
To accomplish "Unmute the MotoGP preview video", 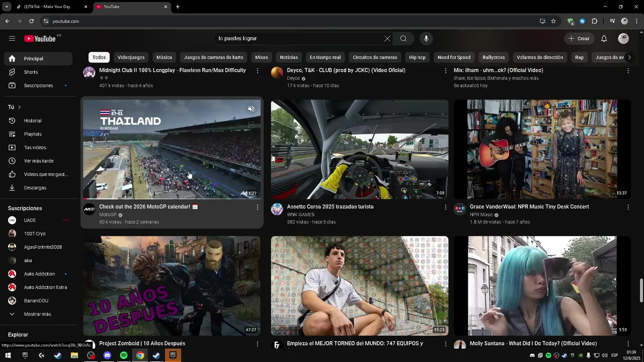I will [x=251, y=109].
